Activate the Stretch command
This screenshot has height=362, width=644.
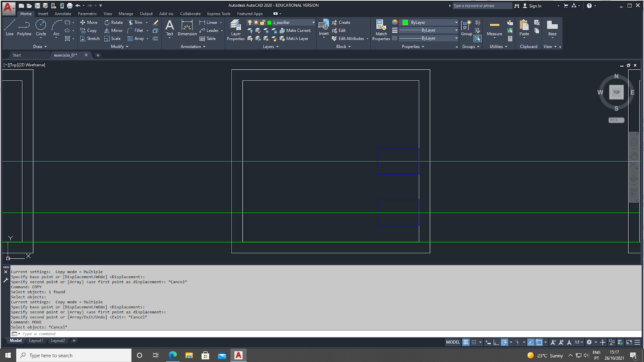click(x=90, y=39)
